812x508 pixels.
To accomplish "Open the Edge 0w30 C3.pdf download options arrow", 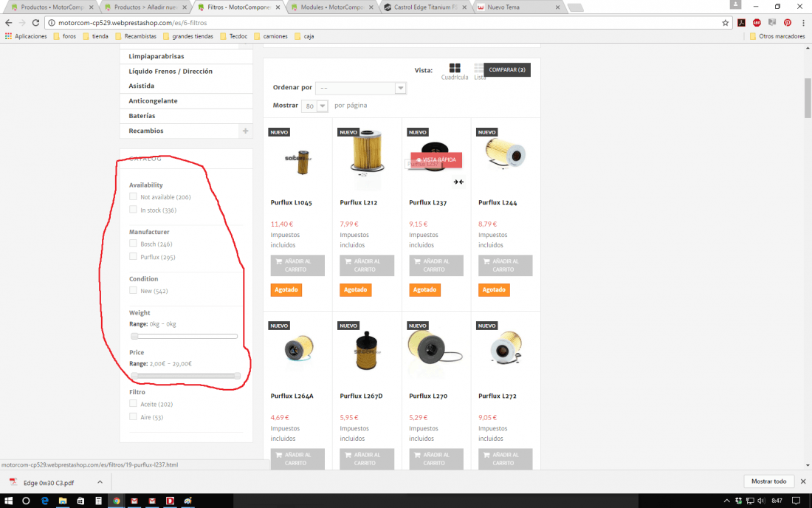I will (x=100, y=482).
